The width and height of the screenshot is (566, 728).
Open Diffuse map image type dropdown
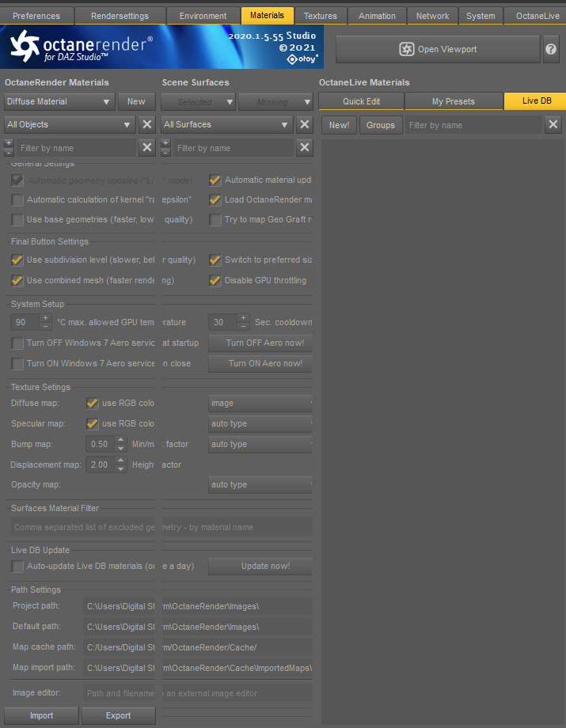click(x=260, y=403)
